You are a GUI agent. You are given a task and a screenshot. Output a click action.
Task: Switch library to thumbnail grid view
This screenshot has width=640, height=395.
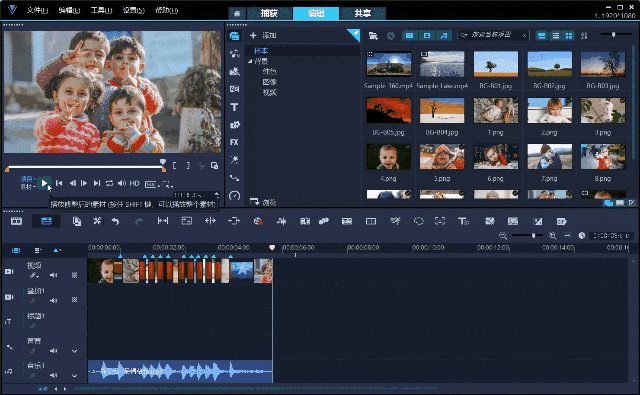point(569,36)
